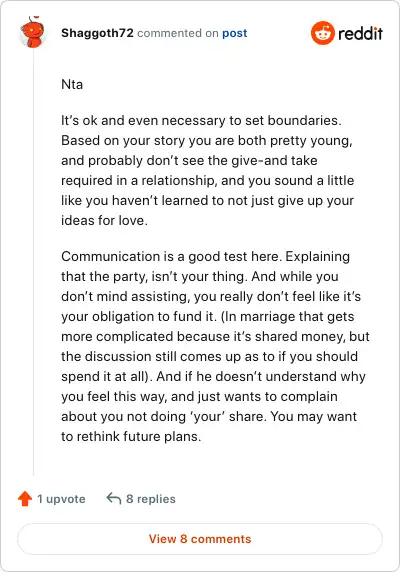400x572 pixels.
Task: Open Shaggoth72's Snoo avatar
Action: (33, 32)
